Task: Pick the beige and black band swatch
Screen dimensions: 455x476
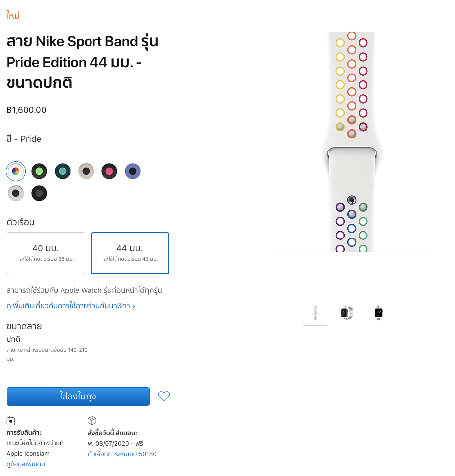Action: (86, 171)
